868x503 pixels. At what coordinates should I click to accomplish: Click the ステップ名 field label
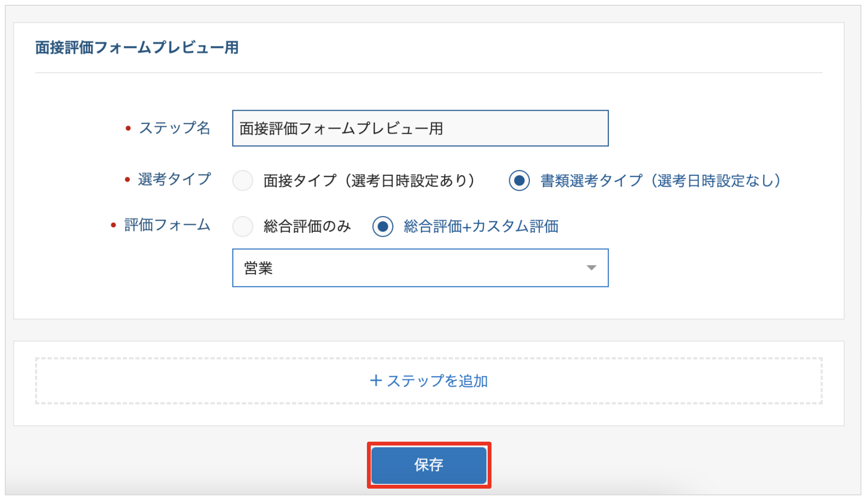tap(174, 128)
